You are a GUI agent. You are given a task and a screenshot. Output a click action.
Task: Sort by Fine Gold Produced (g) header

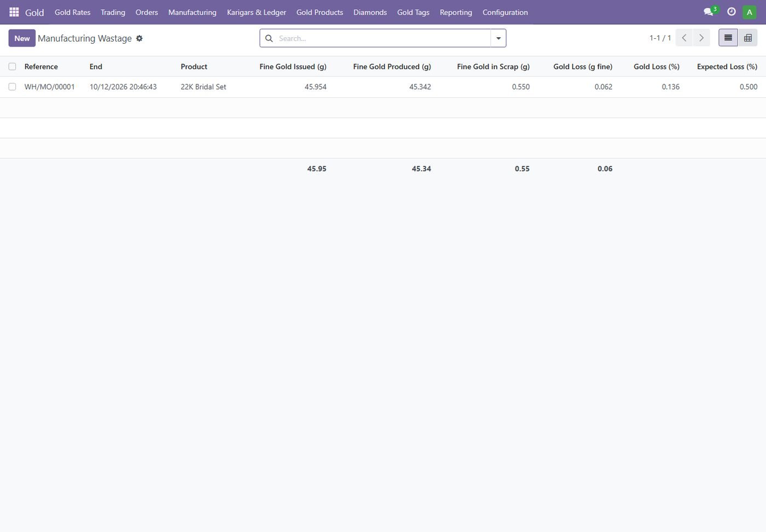tap(392, 67)
